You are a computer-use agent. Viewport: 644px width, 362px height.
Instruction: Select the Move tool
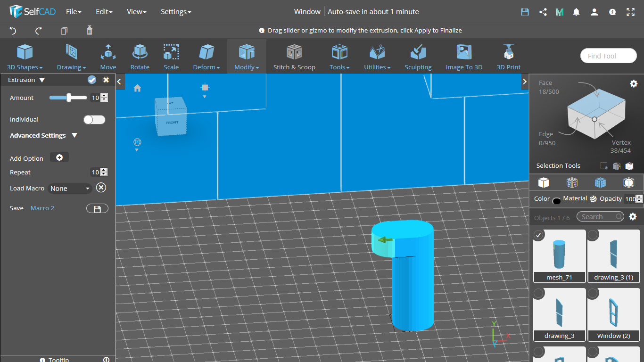pos(108,57)
